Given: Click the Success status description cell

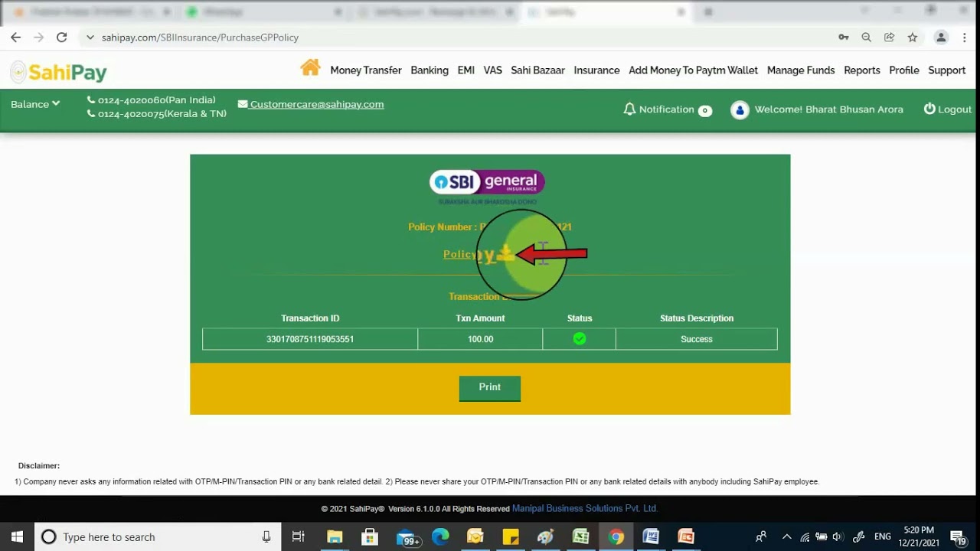Looking at the screenshot, I should pos(697,339).
